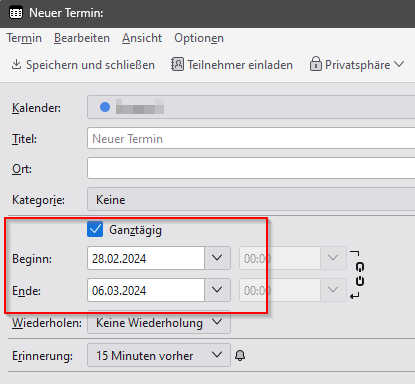Open the Bearbeiten menu
The height and width of the screenshot is (384, 415).
tap(82, 38)
